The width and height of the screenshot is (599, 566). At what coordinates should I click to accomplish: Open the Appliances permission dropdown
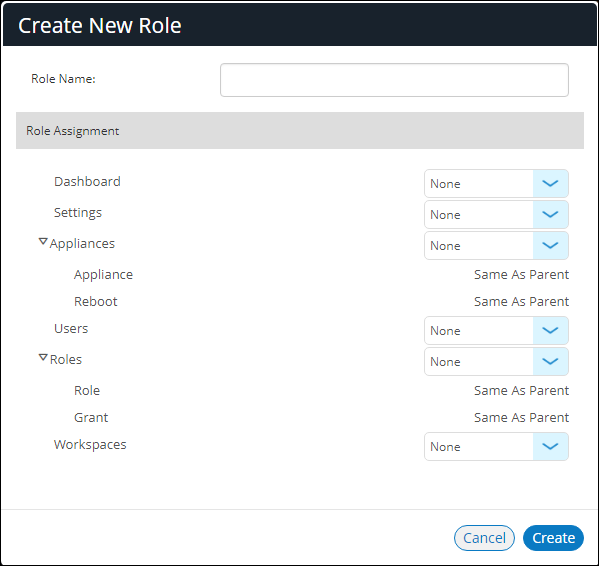(496, 246)
